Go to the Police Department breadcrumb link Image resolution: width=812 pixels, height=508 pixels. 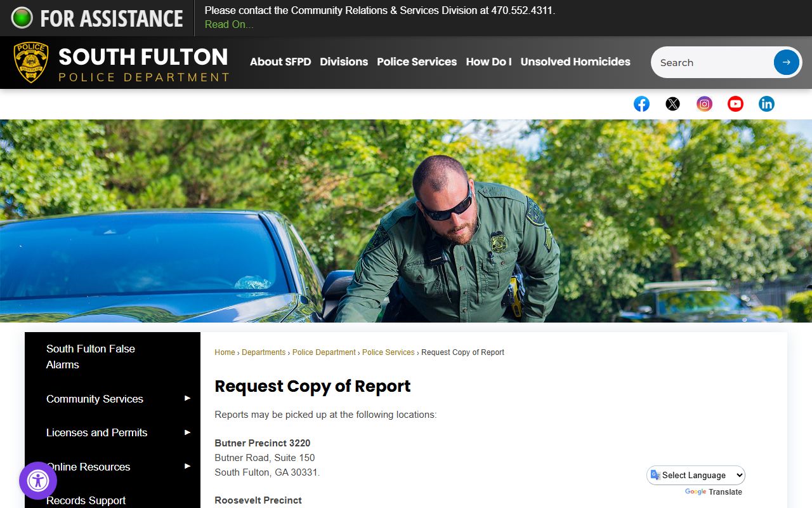pyautogui.click(x=324, y=352)
